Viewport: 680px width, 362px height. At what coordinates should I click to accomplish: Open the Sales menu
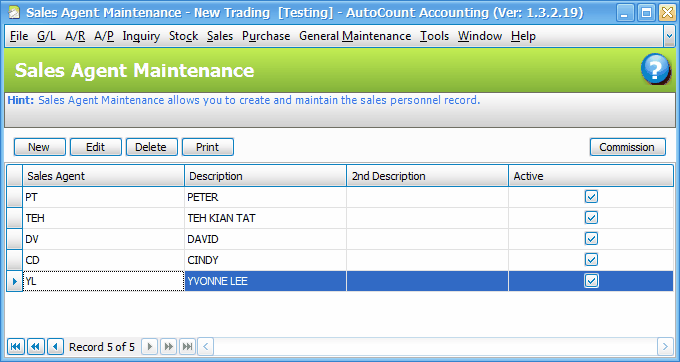coord(220,36)
